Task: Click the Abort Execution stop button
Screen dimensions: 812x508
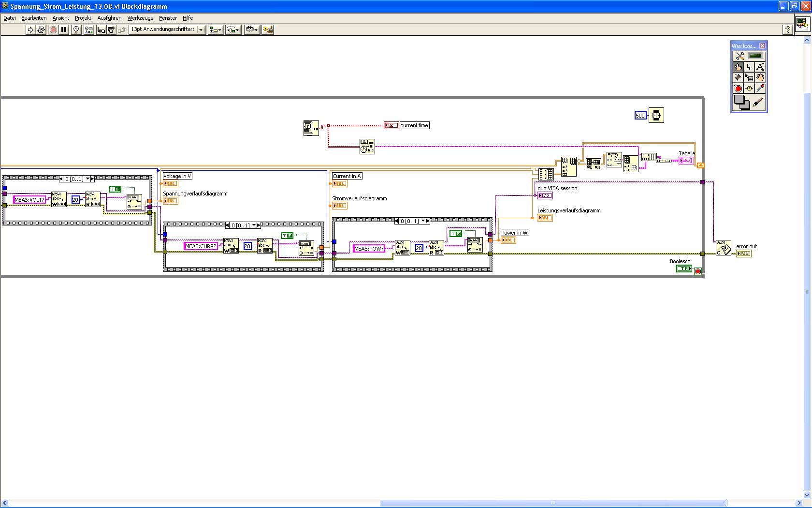Action: coord(53,30)
